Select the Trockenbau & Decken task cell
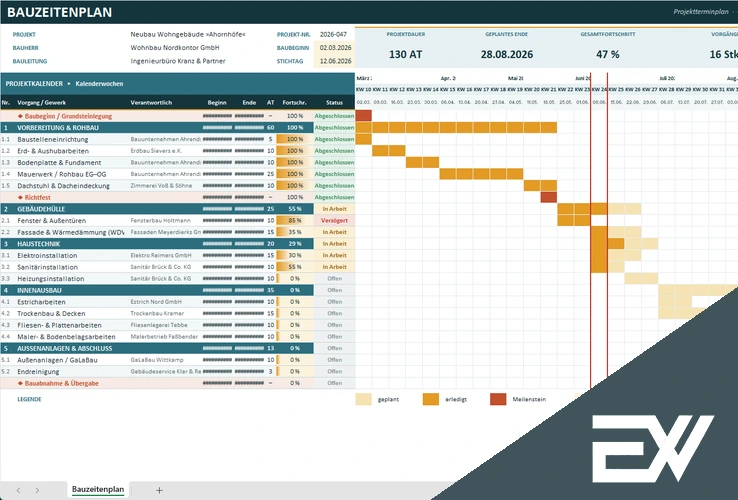Screen dimensions: 738x500 point(51,314)
